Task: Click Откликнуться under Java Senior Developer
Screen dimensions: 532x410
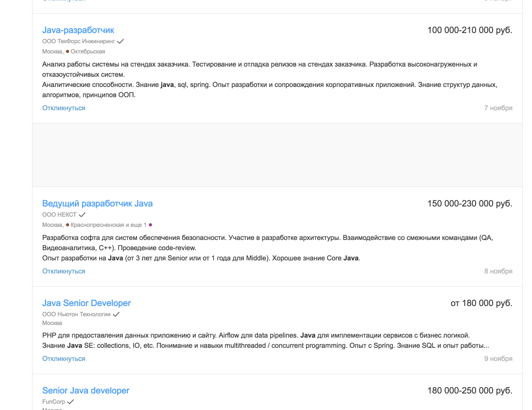Action: tap(64, 359)
